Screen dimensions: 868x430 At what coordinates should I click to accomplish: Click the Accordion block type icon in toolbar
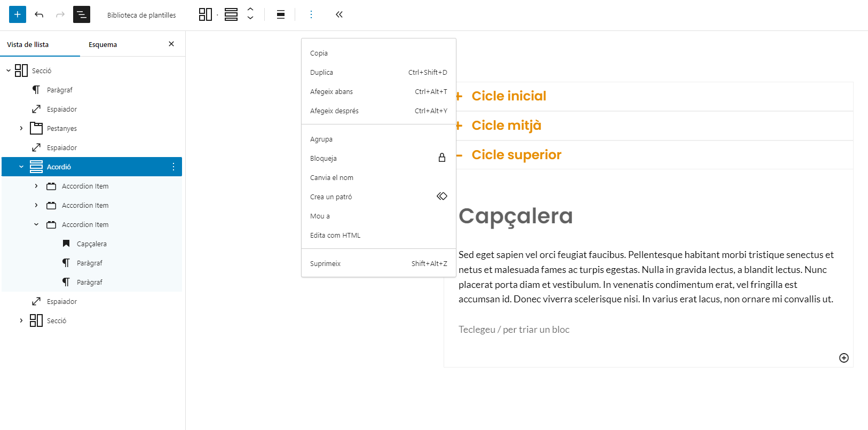click(231, 14)
